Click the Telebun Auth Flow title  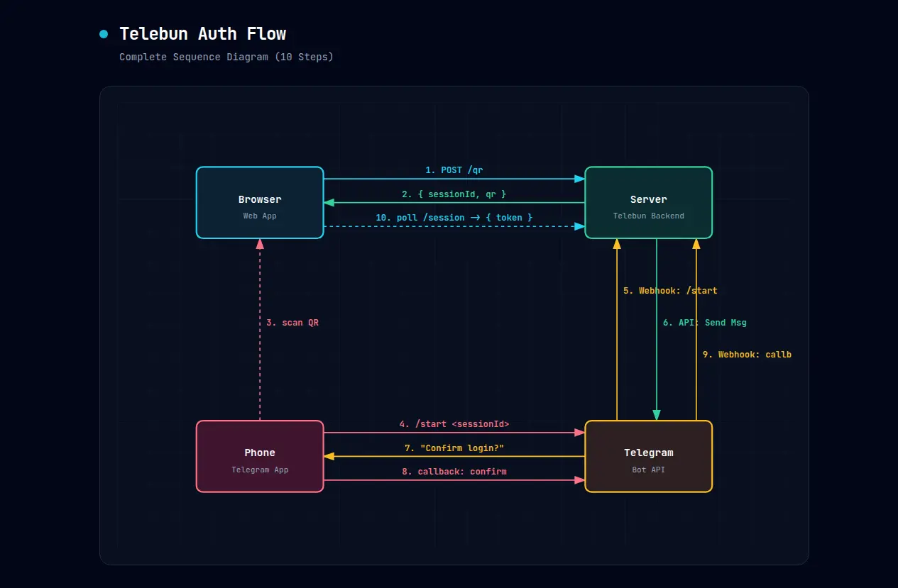(203, 33)
